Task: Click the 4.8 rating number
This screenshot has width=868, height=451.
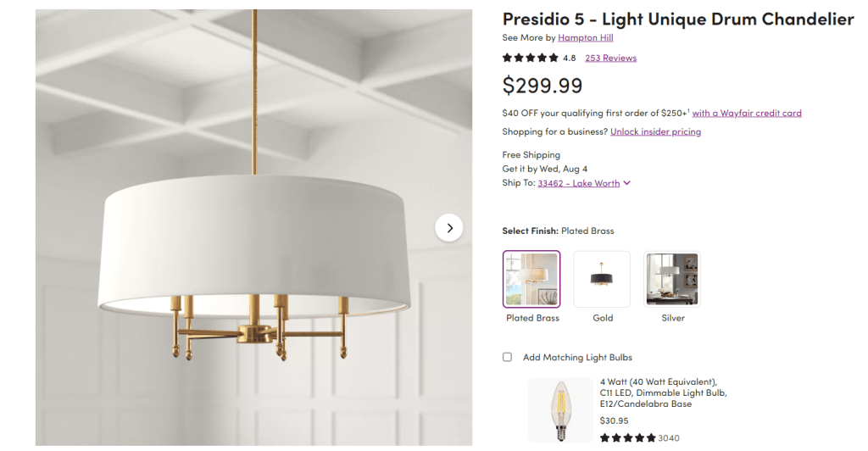Action: pyautogui.click(x=569, y=58)
